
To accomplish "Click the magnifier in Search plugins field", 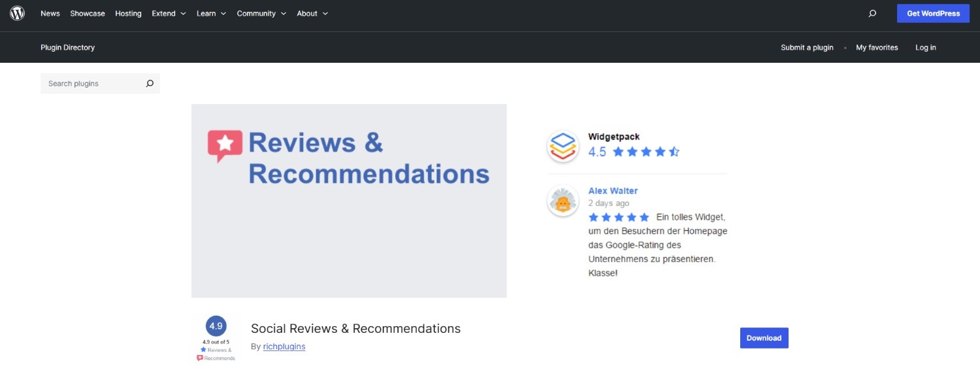I will pyautogui.click(x=150, y=84).
